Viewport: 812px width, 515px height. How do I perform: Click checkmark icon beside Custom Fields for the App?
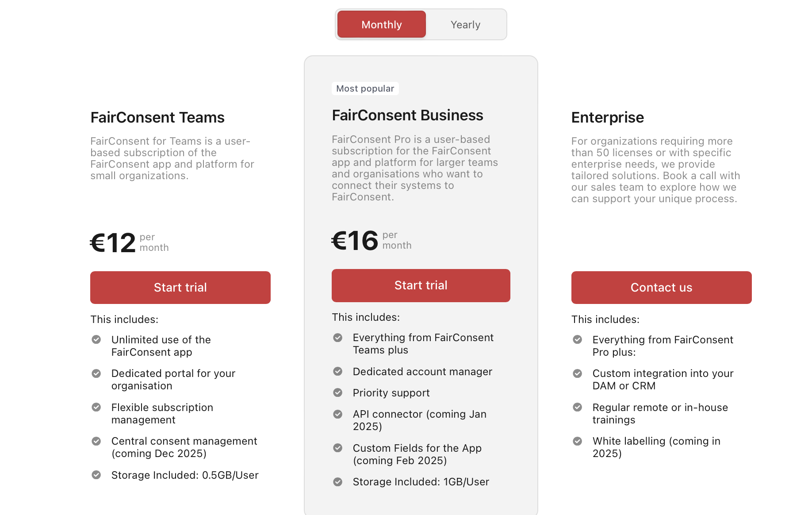click(338, 448)
